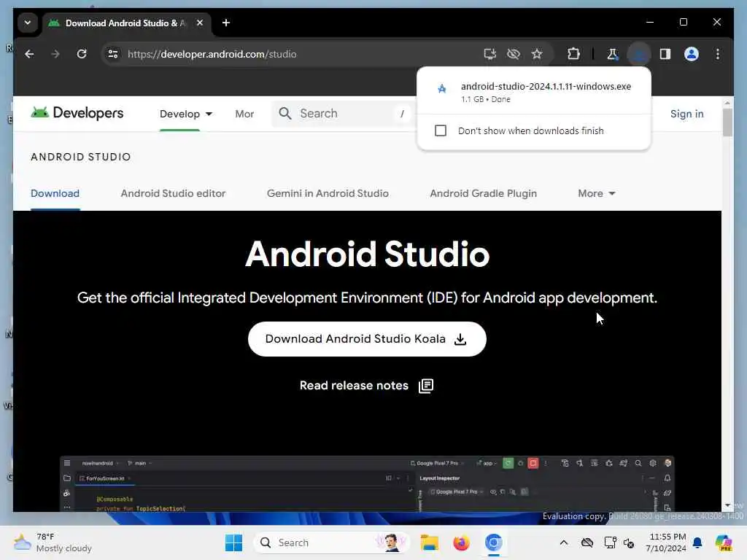Click the muted volume tray icon

[629, 542]
